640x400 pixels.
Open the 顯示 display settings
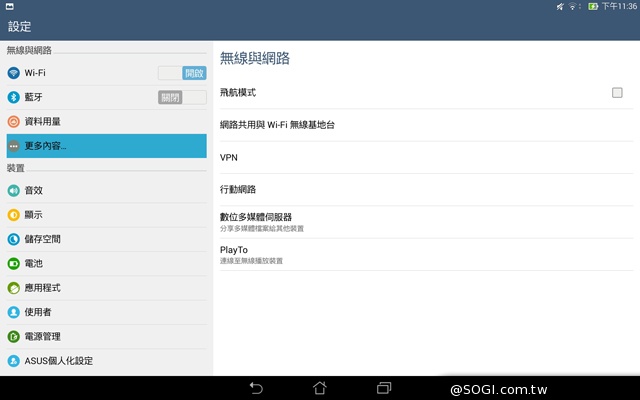coord(107,215)
